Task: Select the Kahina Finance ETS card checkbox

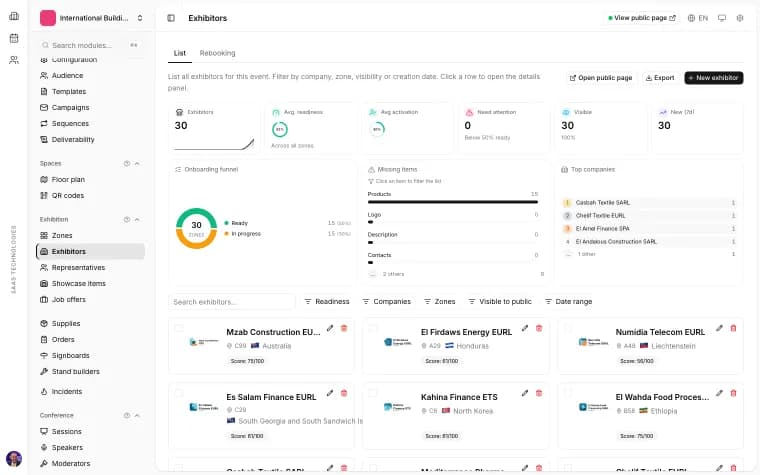Action: click(x=373, y=393)
